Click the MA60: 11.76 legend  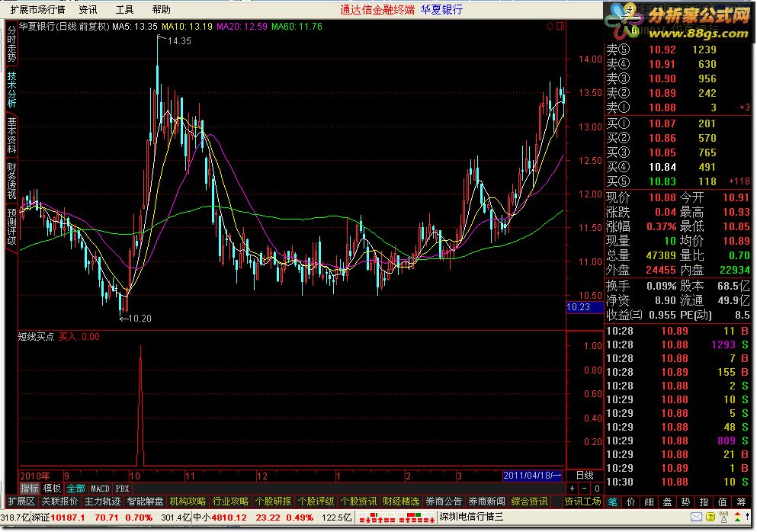[x=297, y=27]
